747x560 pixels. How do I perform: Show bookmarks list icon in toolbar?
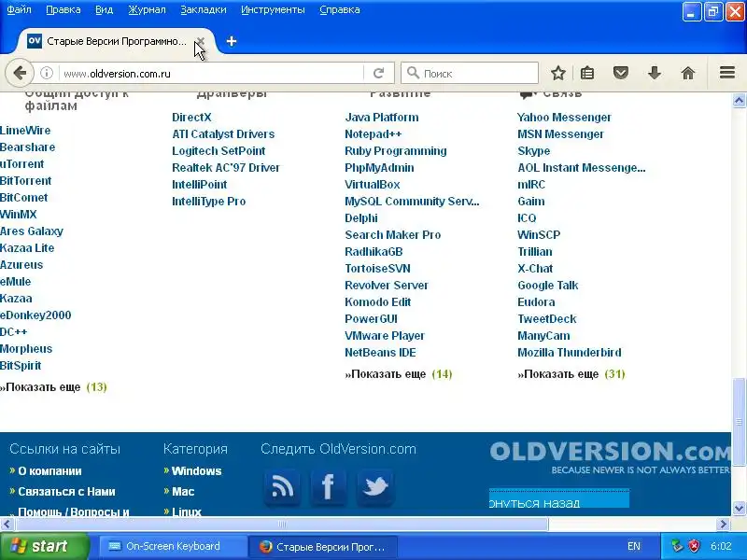[x=587, y=73]
